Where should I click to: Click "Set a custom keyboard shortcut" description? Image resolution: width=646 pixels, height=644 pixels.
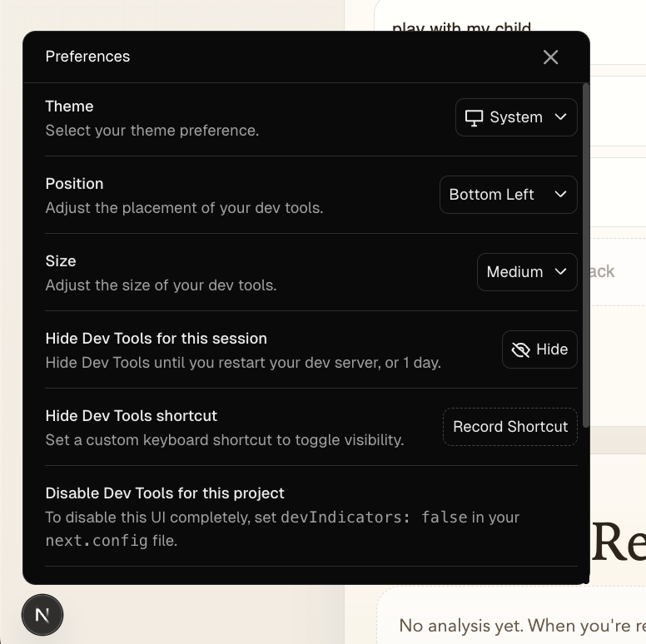pyautogui.click(x=225, y=440)
